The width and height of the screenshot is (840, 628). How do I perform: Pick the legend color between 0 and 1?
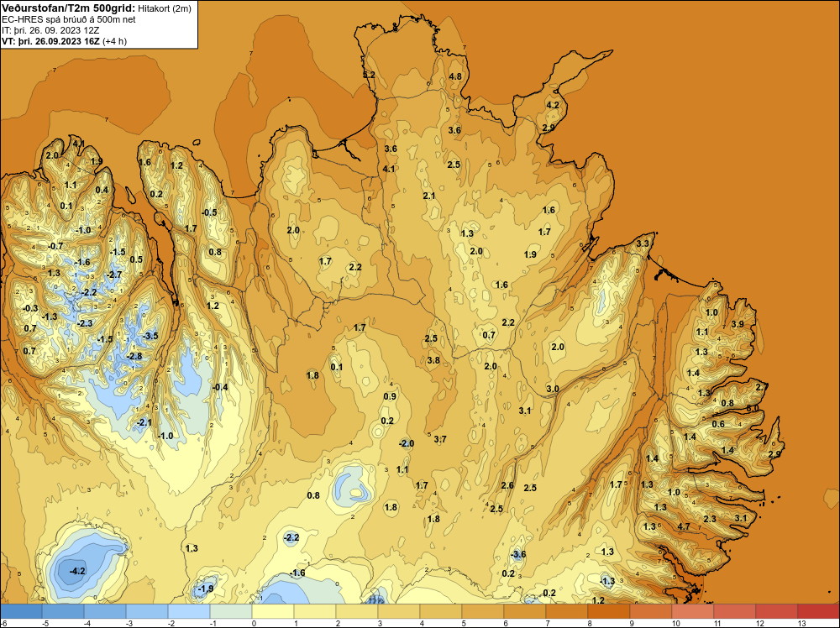coord(273,611)
